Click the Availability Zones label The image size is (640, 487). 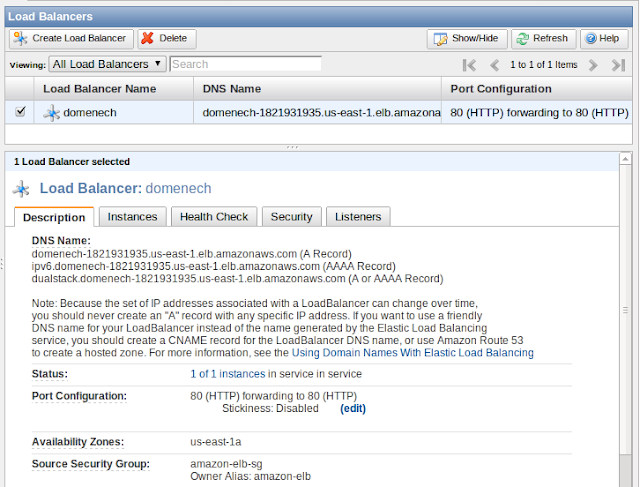tap(78, 442)
